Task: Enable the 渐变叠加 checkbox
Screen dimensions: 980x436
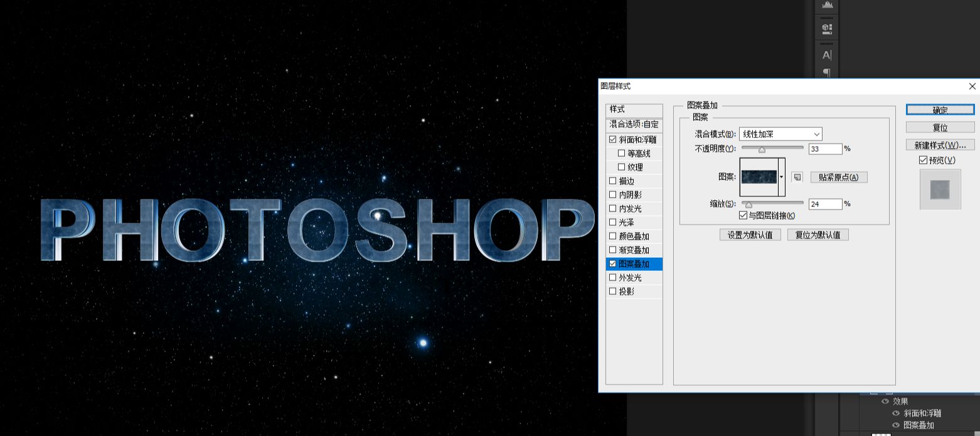Action: [613, 250]
